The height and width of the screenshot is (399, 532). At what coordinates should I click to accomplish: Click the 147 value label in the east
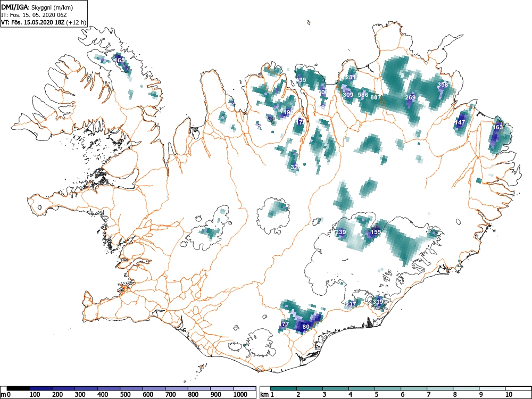point(460,122)
